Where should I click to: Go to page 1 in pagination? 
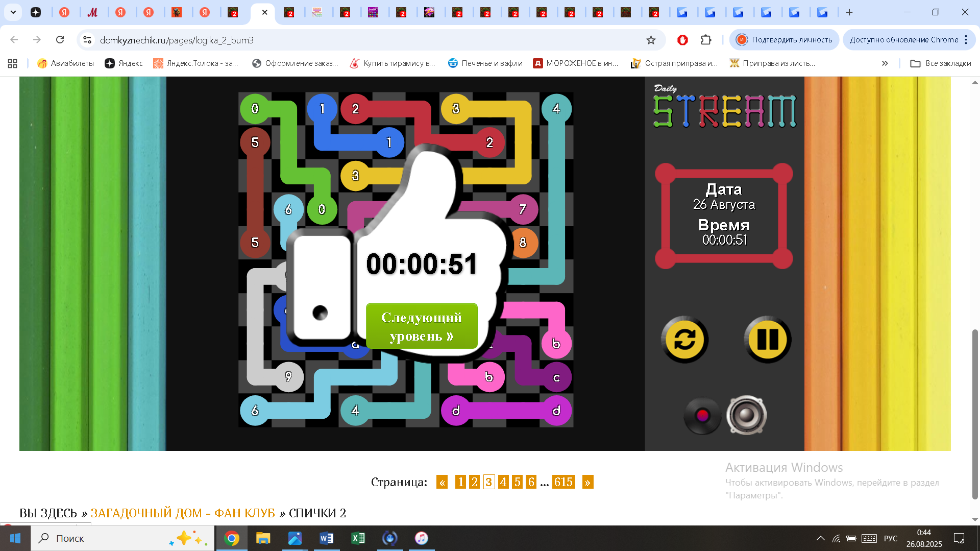[460, 482]
